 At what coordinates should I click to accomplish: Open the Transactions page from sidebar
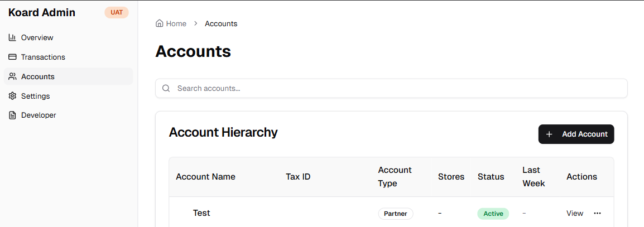click(43, 57)
